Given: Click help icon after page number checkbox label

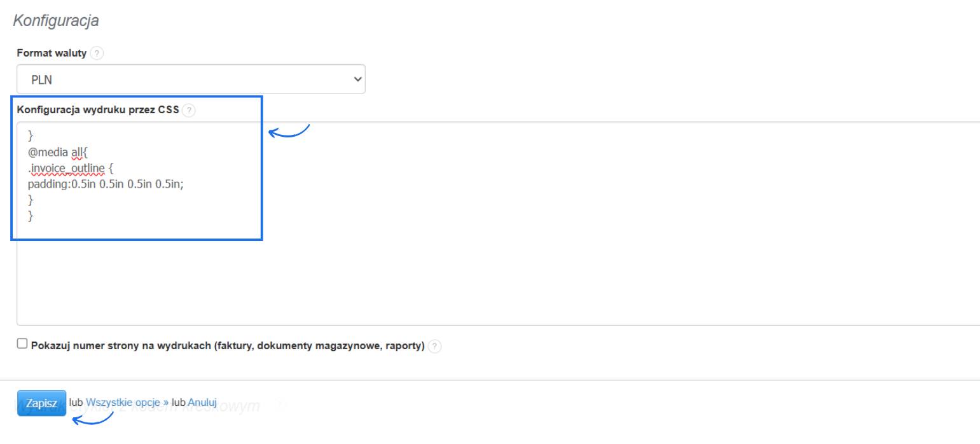Looking at the screenshot, I should tap(434, 347).
